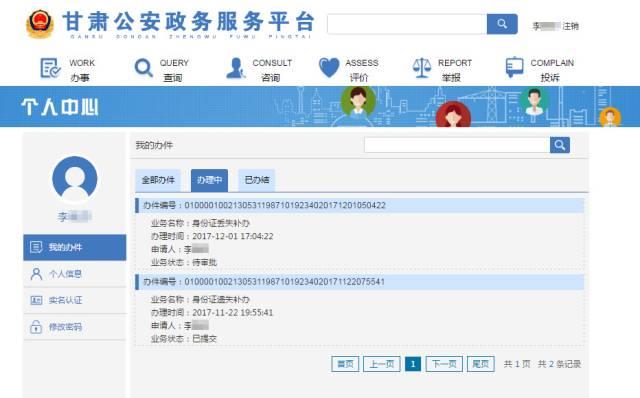The height and width of the screenshot is (398, 640).
Task: Go to 下一页 next page
Action: point(444,364)
